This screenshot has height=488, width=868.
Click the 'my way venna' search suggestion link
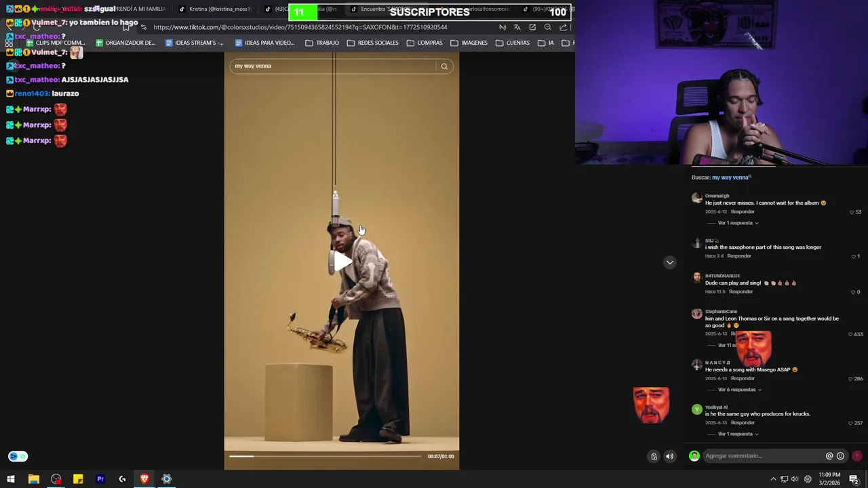point(731,178)
